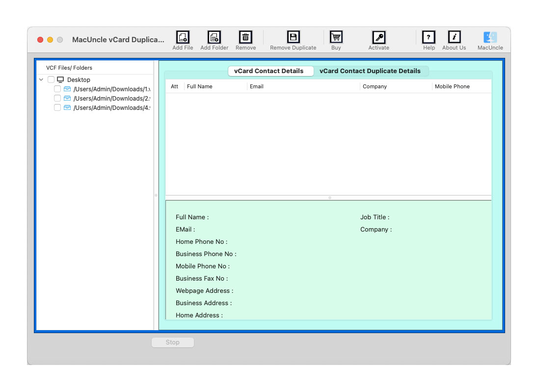Screen dimensions: 538x392
Task: Open the Buy shopping cart icon
Action: click(336, 37)
